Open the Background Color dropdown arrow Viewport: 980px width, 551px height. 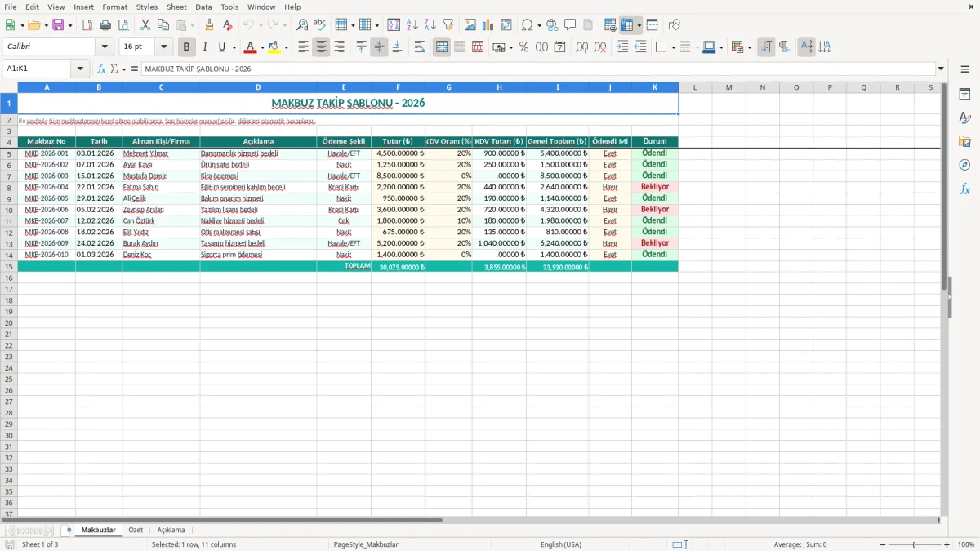[286, 47]
